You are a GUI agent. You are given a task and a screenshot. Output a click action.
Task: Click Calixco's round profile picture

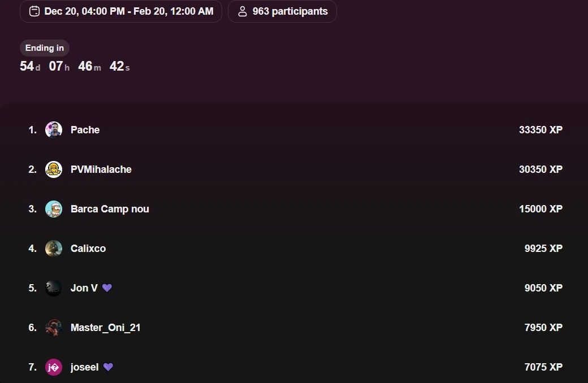[54, 249]
